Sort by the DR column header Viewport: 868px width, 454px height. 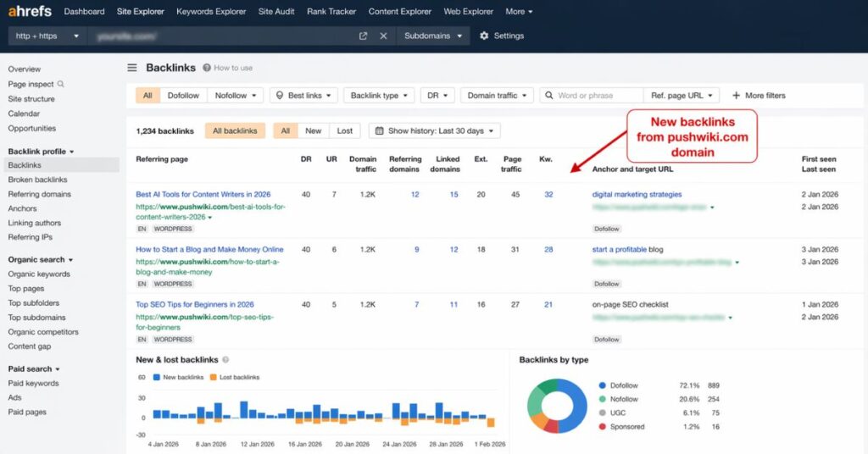coord(306,158)
